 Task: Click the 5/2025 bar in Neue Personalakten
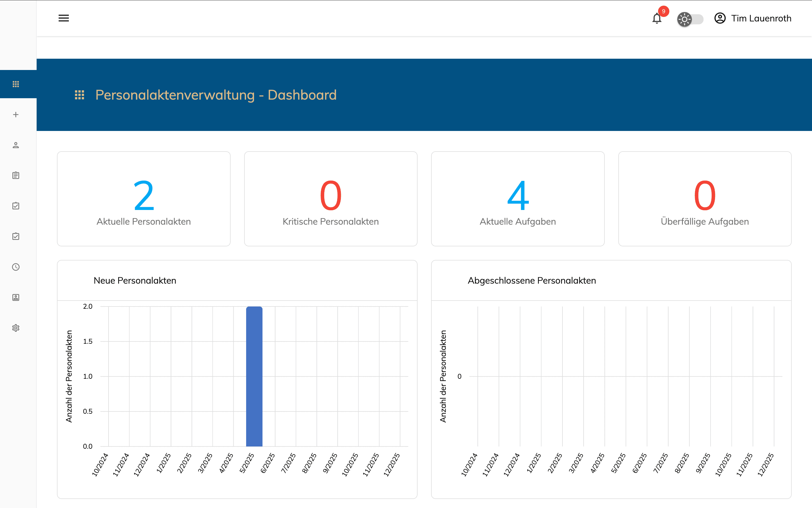(254, 376)
